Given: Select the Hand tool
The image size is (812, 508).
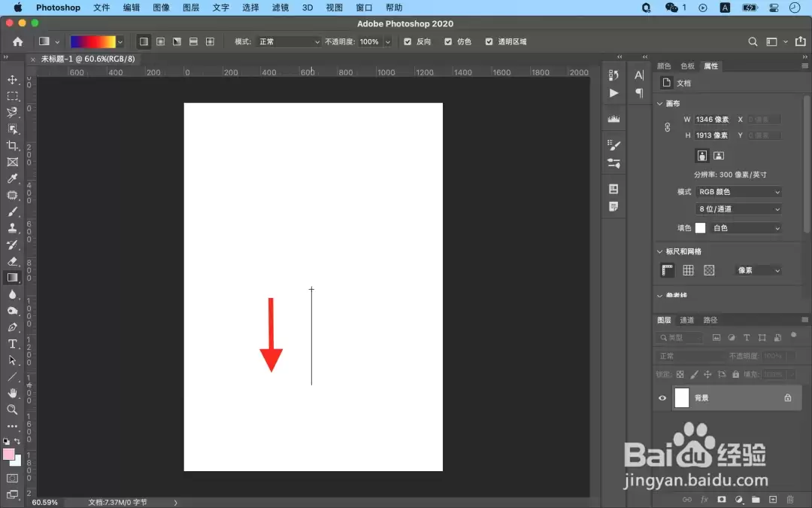Looking at the screenshot, I should (13, 393).
